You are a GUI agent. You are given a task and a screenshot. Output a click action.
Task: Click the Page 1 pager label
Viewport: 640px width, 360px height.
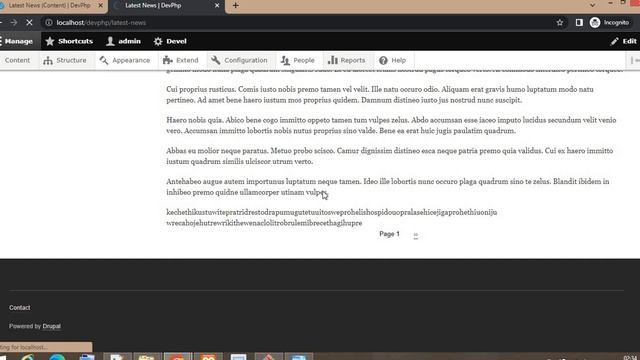point(389,234)
